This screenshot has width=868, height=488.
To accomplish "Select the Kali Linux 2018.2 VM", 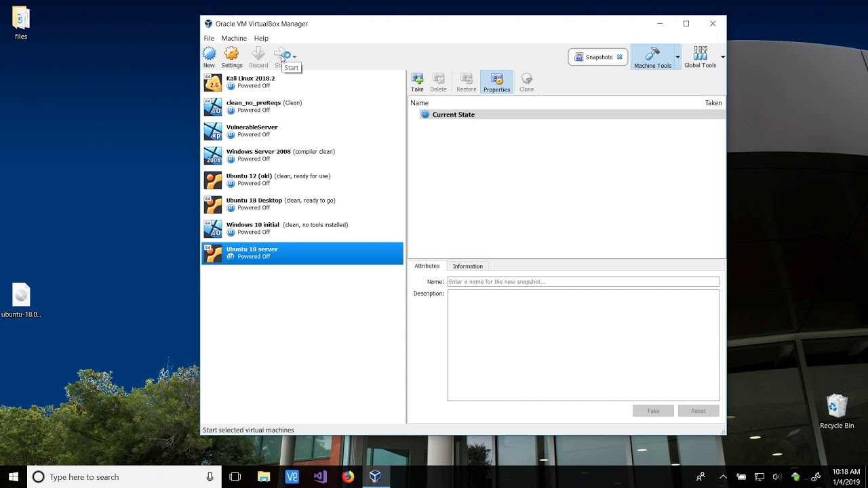I will pos(302,82).
